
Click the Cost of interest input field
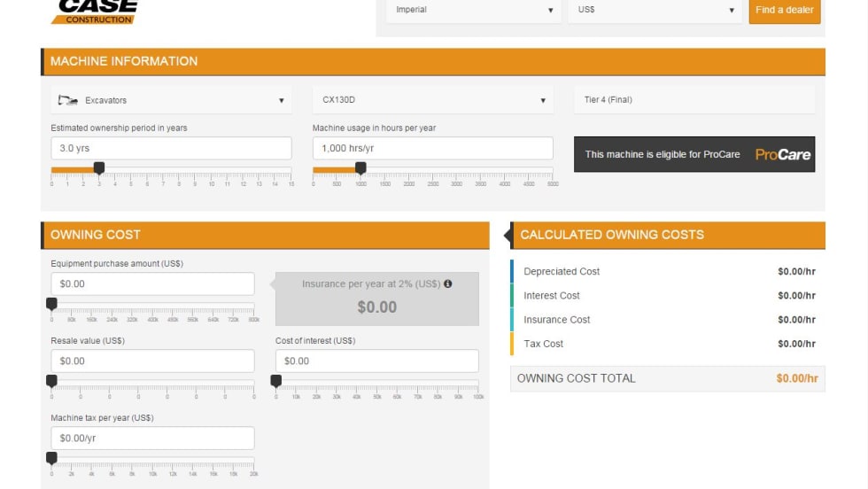tap(376, 361)
